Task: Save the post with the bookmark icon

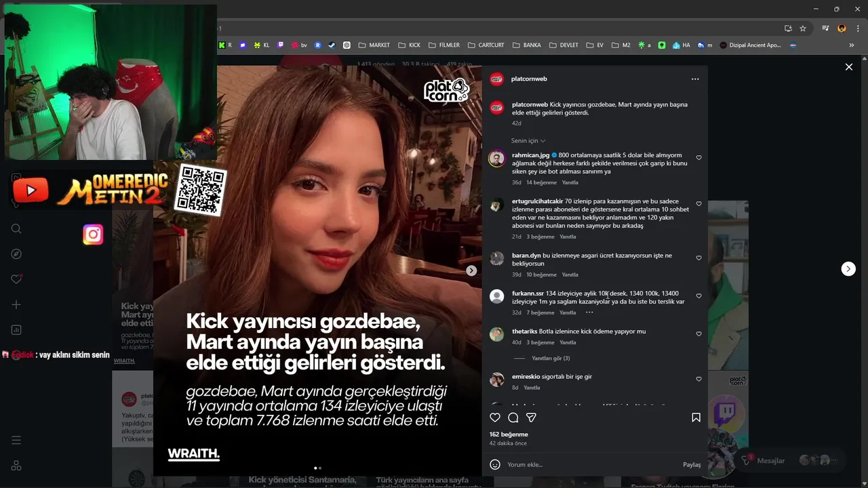Action: 696,418
